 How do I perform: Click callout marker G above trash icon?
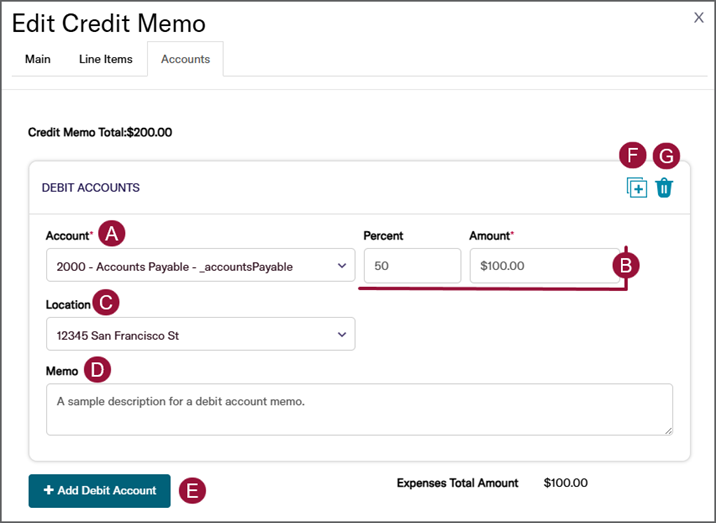666,156
